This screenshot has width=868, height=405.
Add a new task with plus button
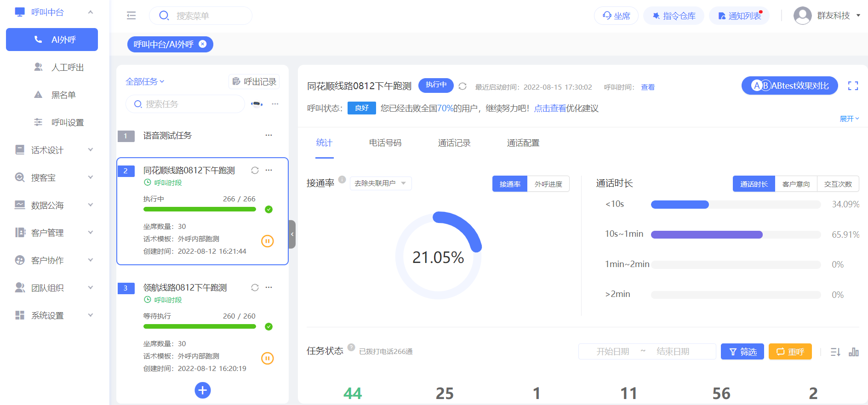[203, 390]
